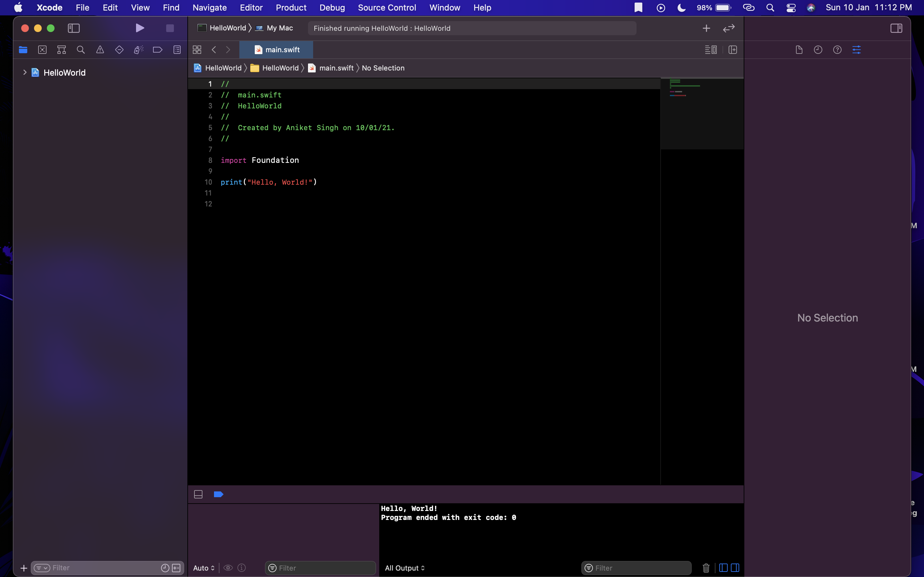Expand the HelloWorld project tree

coord(25,72)
